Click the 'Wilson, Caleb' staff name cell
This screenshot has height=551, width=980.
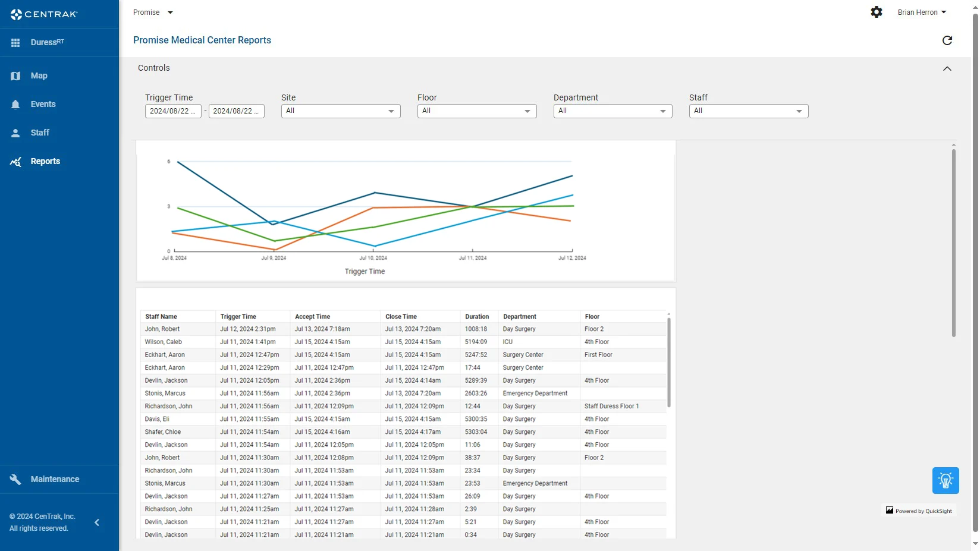point(164,342)
